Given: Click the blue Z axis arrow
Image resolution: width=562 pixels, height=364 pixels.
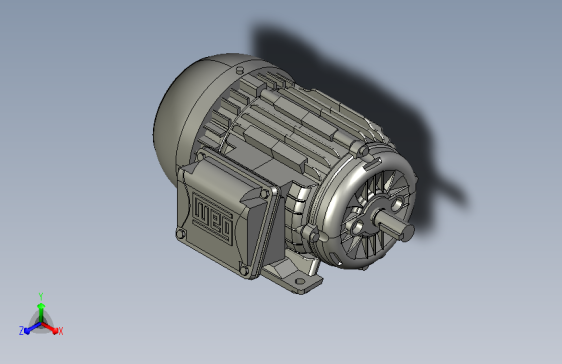Looking at the screenshot, I should tap(33, 327).
